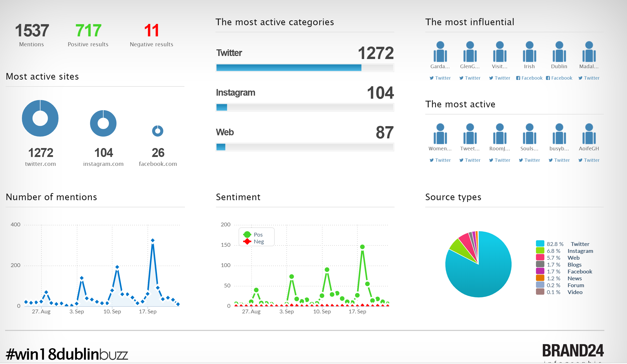
Task: Click the 26 facebook.com site count
Action: tap(158, 153)
